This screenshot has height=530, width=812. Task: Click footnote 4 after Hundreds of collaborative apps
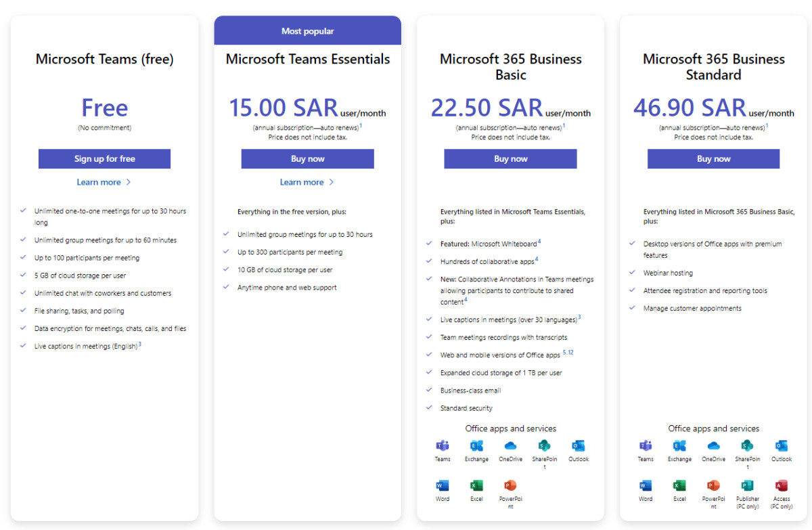537,259
